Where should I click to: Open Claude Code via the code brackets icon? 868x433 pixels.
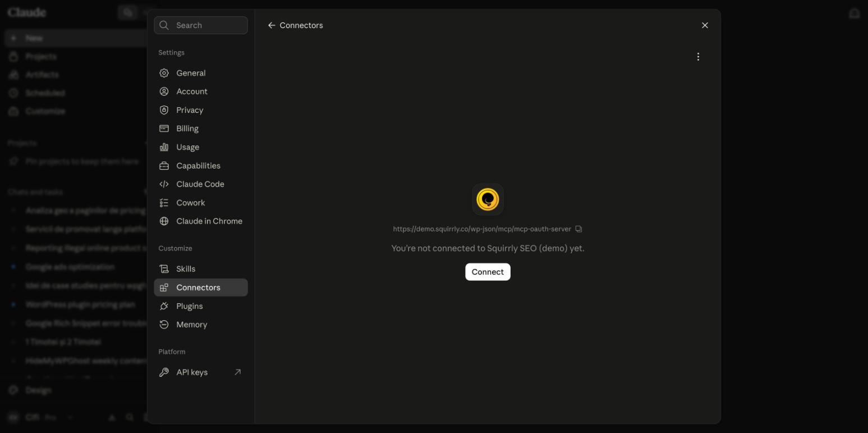tap(164, 184)
